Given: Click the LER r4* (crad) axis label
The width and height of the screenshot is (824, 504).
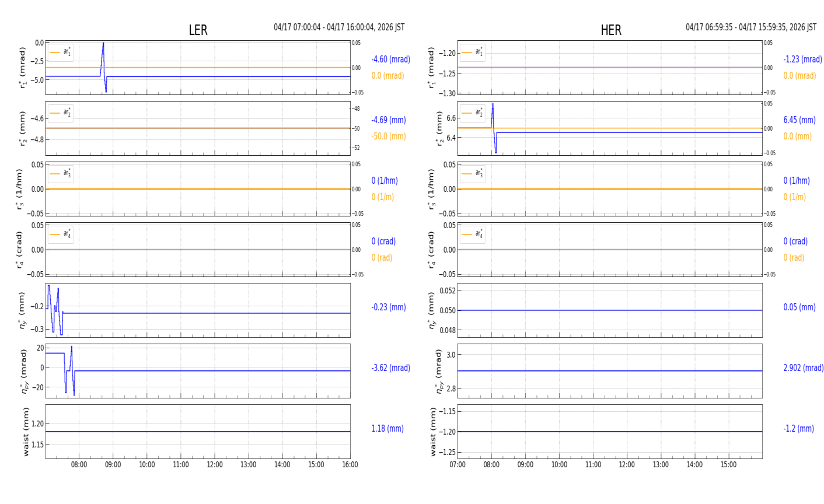Looking at the screenshot, I should [19, 250].
